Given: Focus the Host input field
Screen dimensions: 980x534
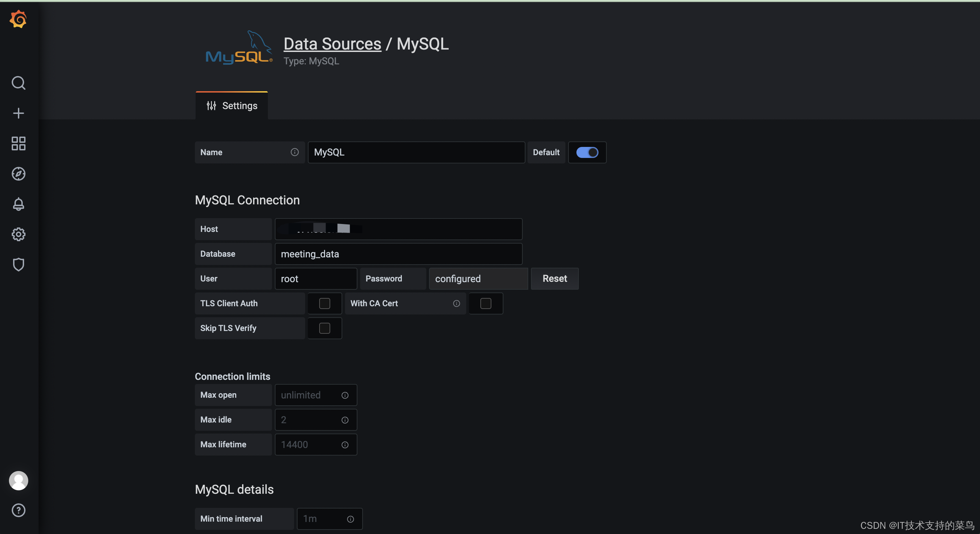Looking at the screenshot, I should tap(398, 229).
